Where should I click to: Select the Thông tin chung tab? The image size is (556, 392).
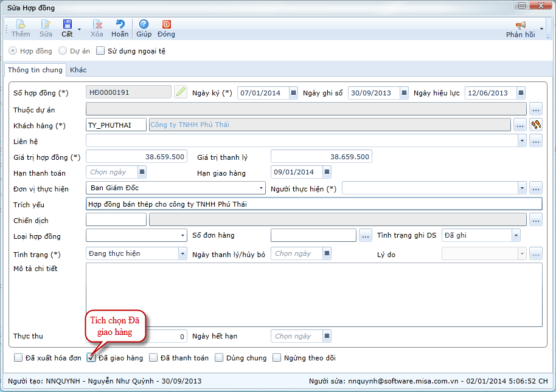(35, 70)
